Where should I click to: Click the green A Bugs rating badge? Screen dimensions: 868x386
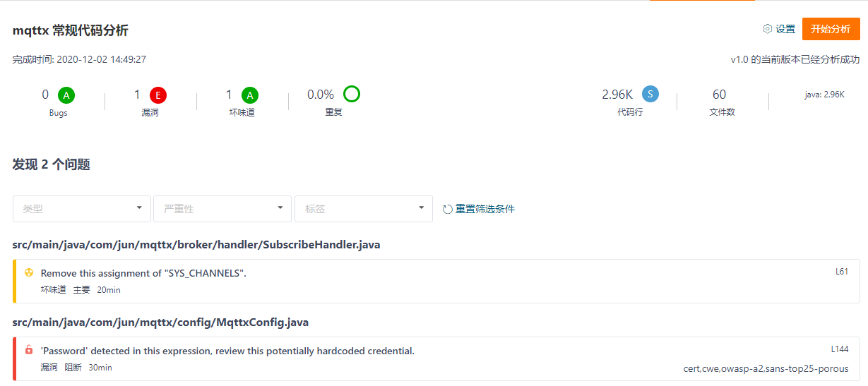(66, 95)
